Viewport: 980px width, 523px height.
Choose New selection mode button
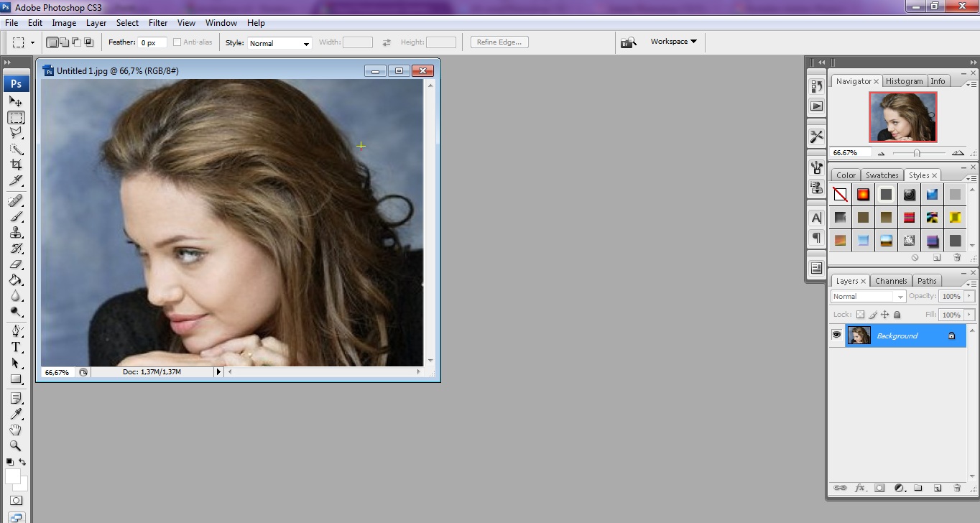point(52,42)
